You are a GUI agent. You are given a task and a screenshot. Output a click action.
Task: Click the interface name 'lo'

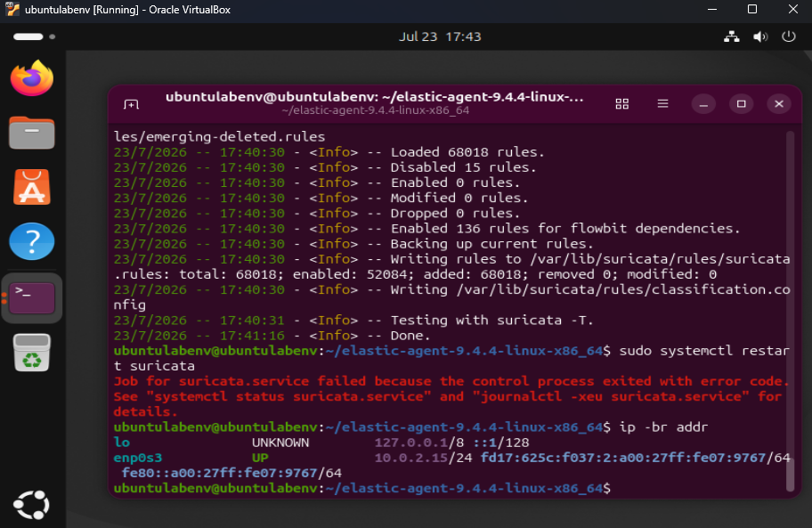122,443
